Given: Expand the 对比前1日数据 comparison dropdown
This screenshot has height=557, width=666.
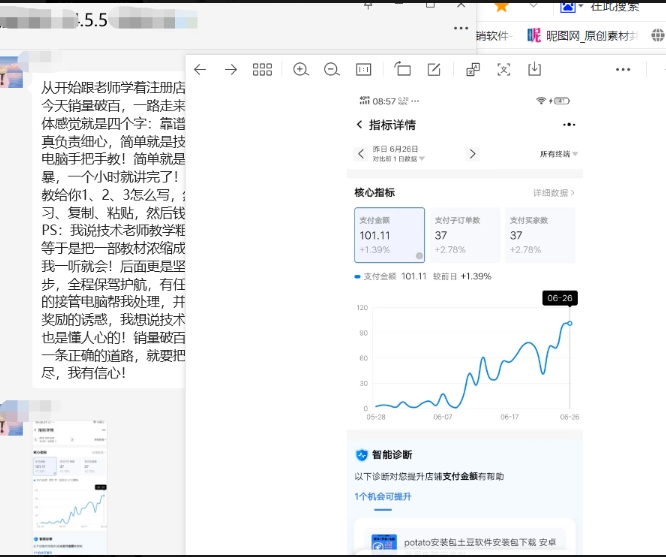Looking at the screenshot, I should [400, 160].
